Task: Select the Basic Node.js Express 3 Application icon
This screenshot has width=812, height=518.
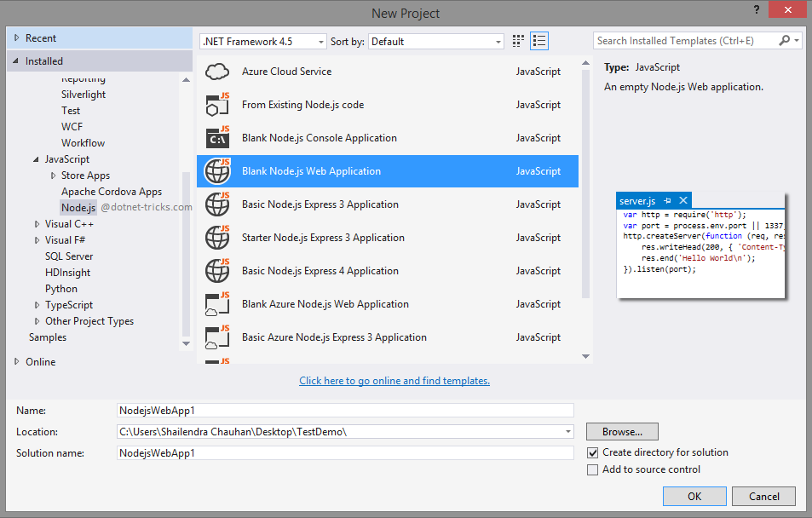Action: [x=218, y=204]
